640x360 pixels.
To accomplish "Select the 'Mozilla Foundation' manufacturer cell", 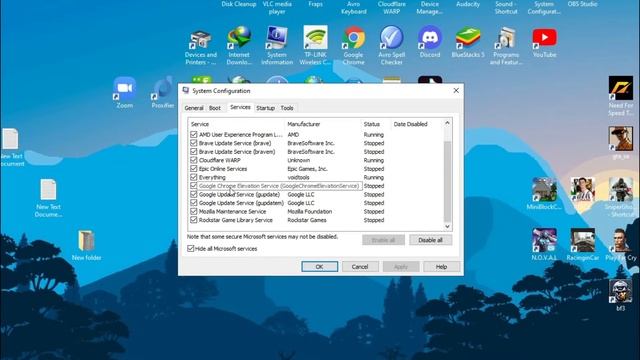I will click(x=309, y=211).
